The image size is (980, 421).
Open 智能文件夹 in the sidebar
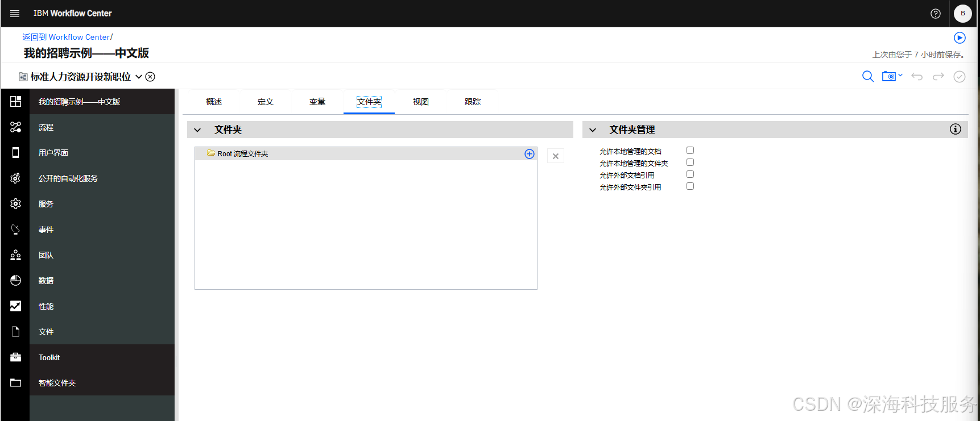[102, 383]
